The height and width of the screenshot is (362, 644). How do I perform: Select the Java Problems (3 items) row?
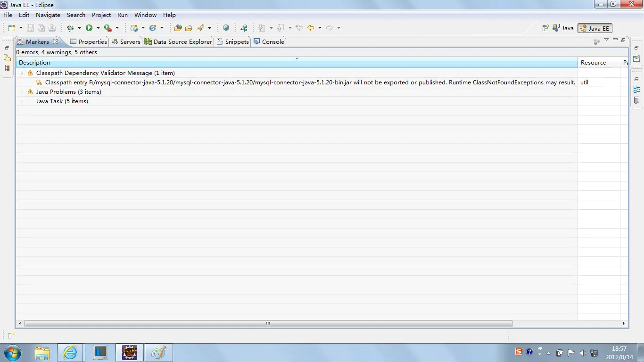point(68,92)
